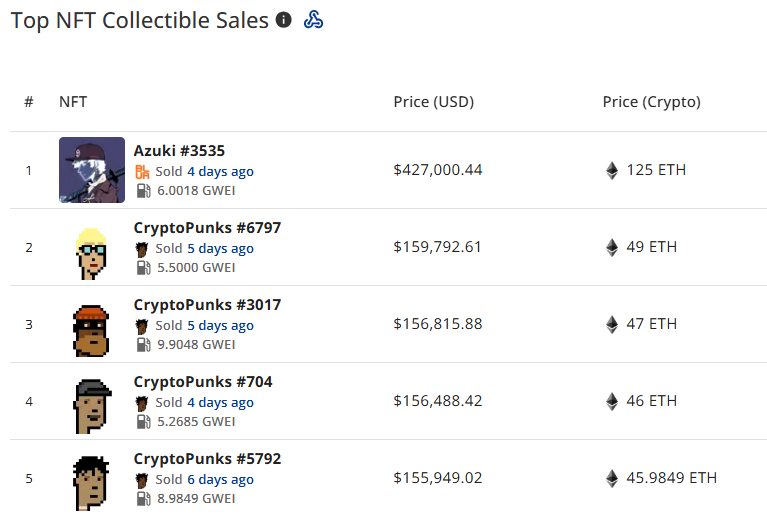Click the Ethereum icon beside 49 ETH
Viewport: 767px width, 514px height.
pos(612,247)
